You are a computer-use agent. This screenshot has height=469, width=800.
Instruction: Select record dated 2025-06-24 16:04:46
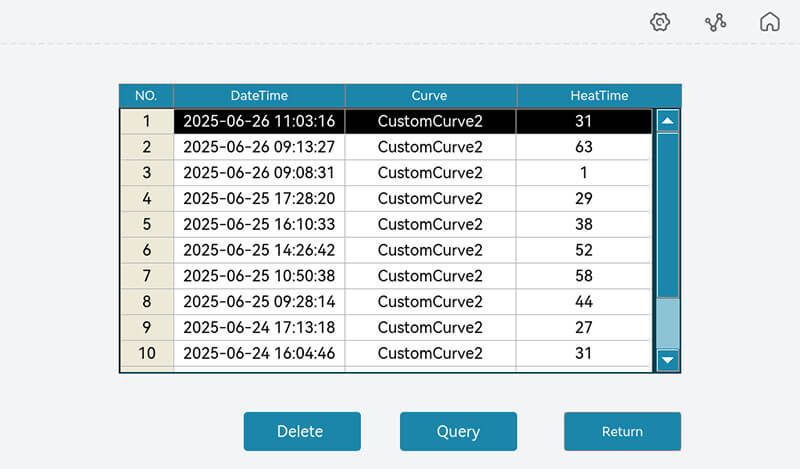[x=259, y=353]
